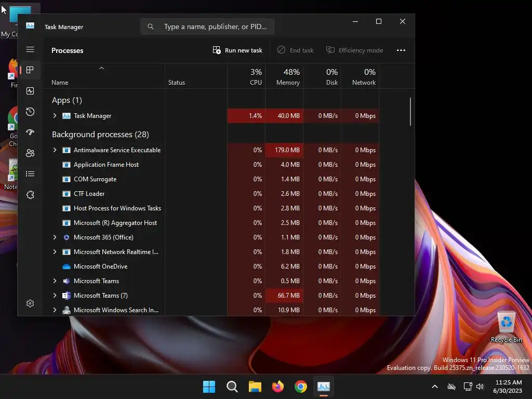Open Task Manager settings gear
532x399 pixels.
[30, 303]
